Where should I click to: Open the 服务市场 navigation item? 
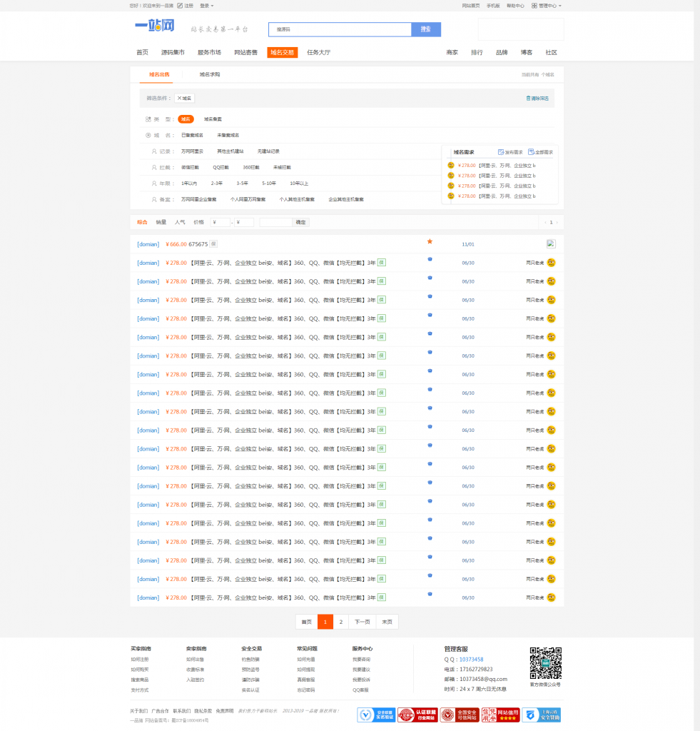tap(209, 52)
